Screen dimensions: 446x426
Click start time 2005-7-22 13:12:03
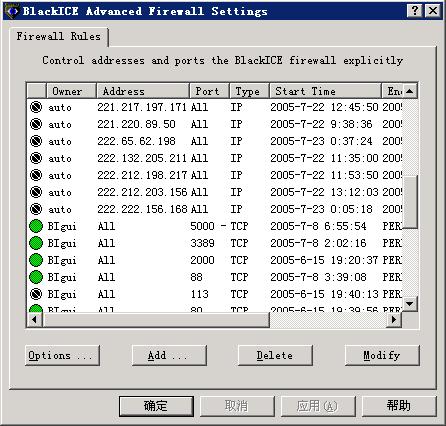point(324,192)
